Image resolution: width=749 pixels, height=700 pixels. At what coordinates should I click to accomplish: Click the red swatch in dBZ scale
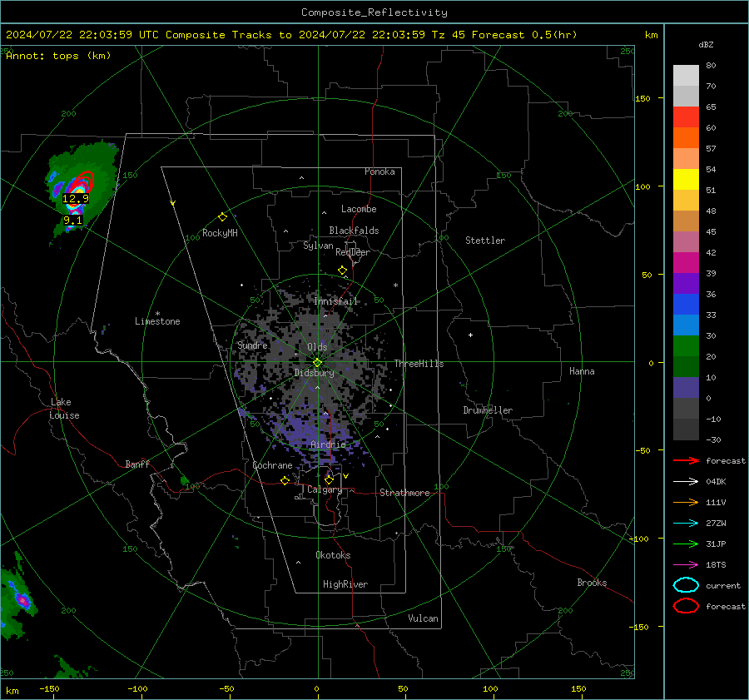click(686, 117)
